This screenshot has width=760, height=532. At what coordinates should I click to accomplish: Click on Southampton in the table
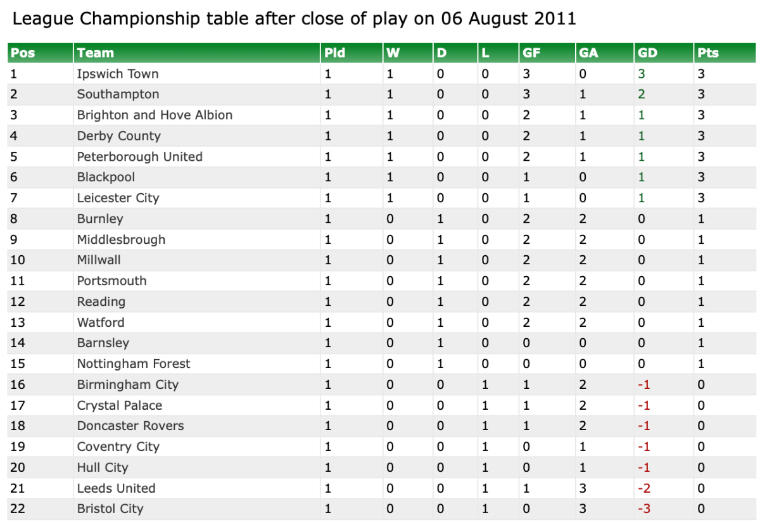118,94
